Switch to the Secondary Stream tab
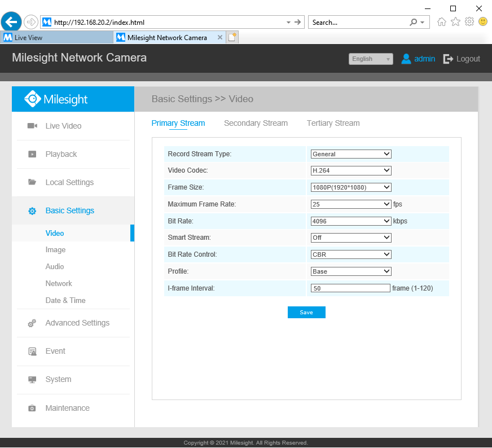492x448 pixels. tap(256, 124)
